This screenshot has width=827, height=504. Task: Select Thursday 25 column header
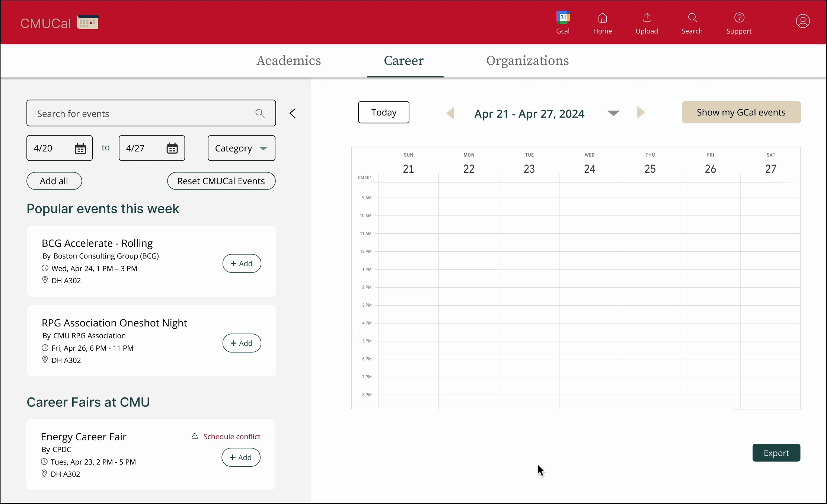[650, 164]
